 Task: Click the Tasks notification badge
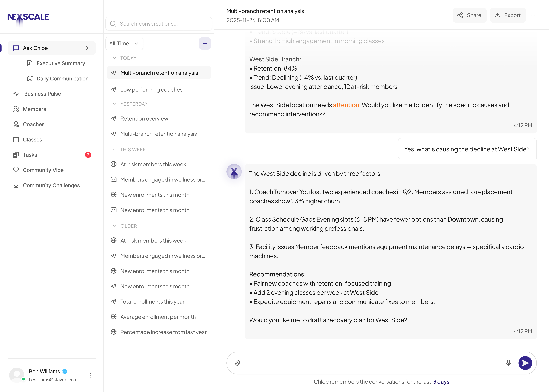click(88, 155)
